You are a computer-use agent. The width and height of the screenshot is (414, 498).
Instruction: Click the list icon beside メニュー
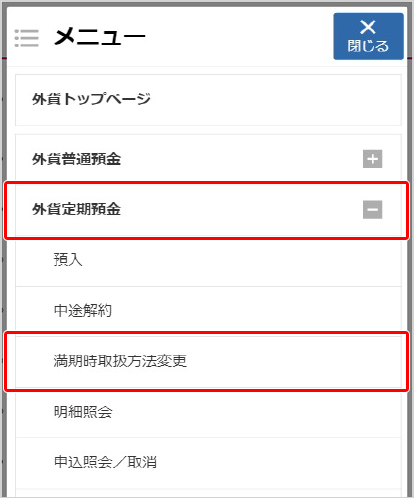click(27, 38)
